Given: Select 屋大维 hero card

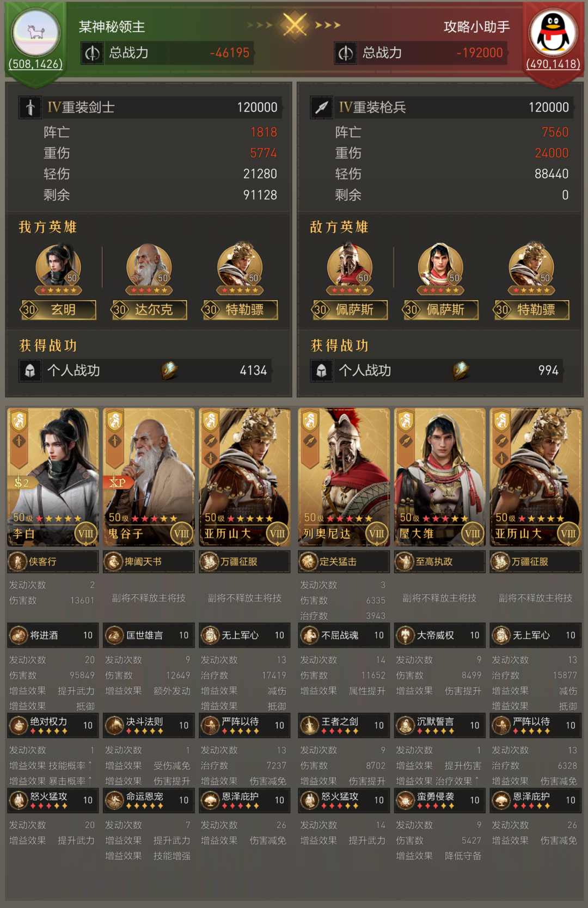Looking at the screenshot, I should click(440, 477).
